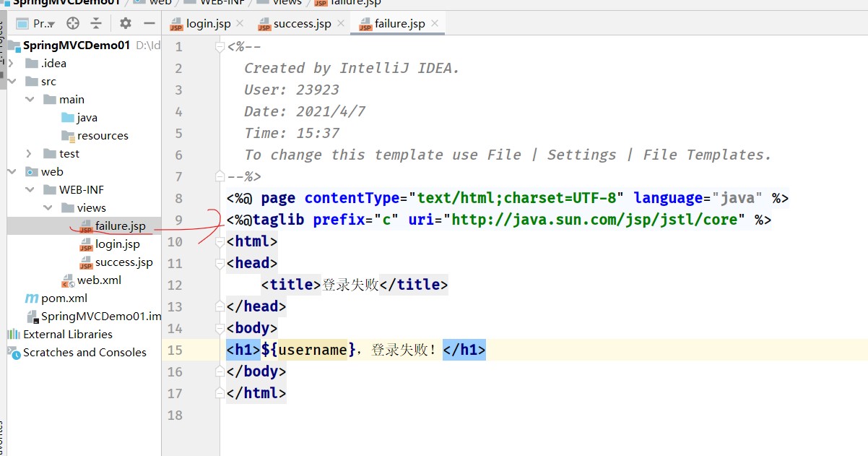Select login.jsp file icon in project tree
Viewport: 868px width, 456px height.
86,244
